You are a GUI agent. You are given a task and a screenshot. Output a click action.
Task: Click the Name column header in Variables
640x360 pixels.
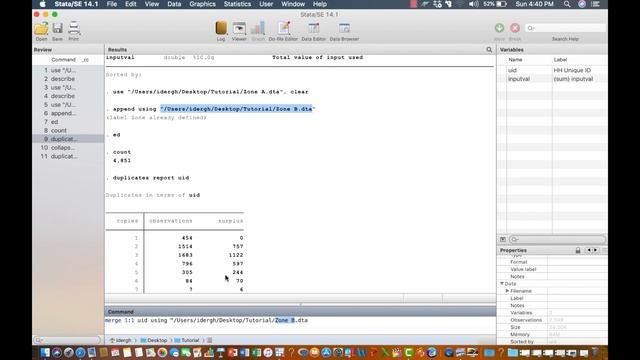[x=515, y=60]
